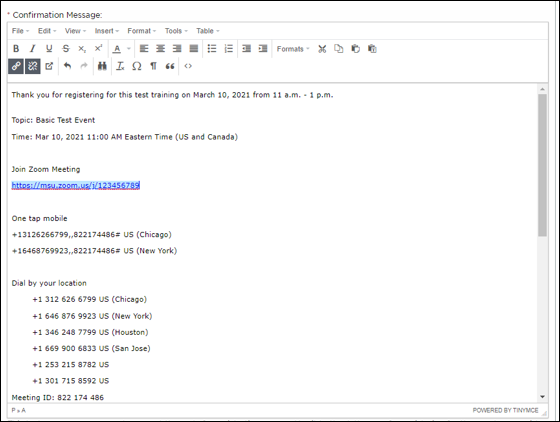Screen dimensions: 560x422
Task: Remove link with the unlink button
Action: point(32,66)
